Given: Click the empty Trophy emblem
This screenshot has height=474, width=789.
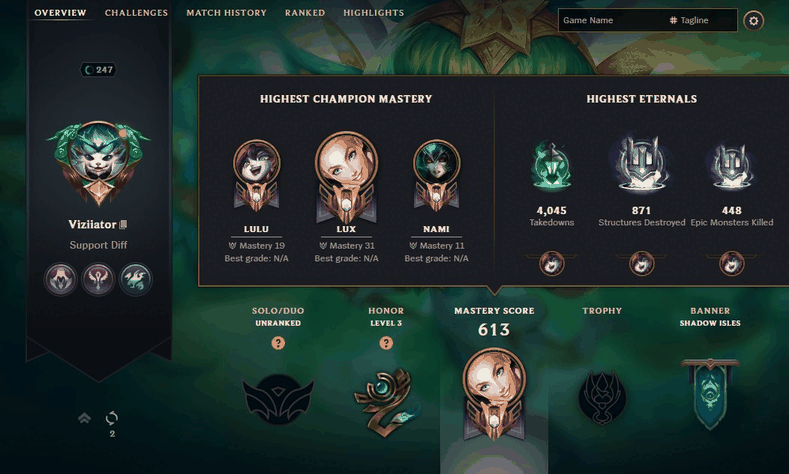Looking at the screenshot, I should (602, 397).
